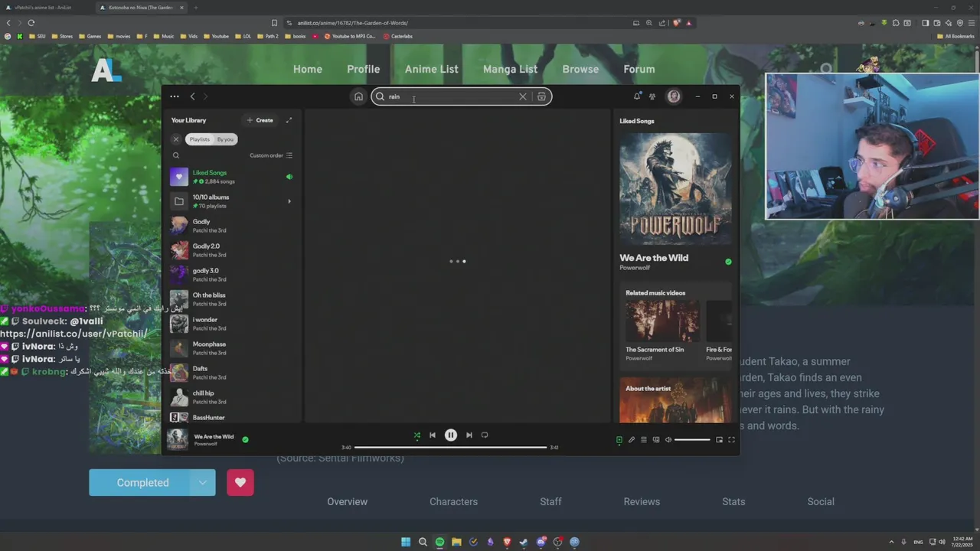980x551 pixels.
Task: Open the Spotify profile avatar menu
Action: click(x=674, y=96)
